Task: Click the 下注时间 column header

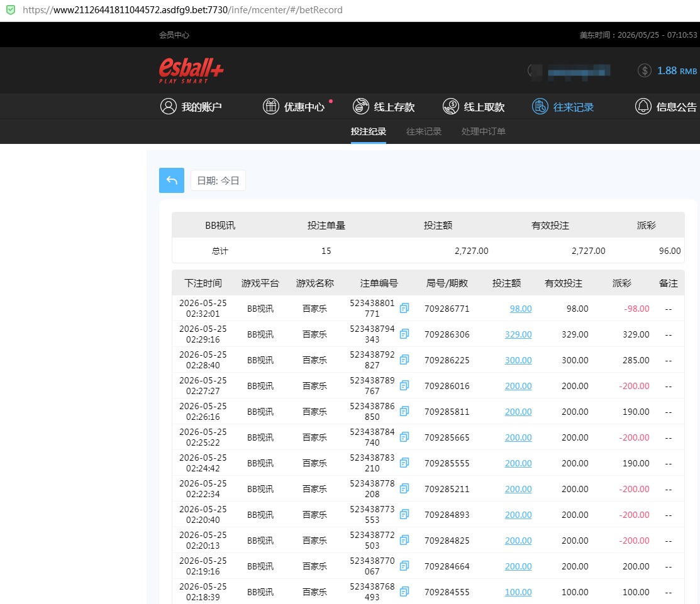Action: pyautogui.click(x=203, y=283)
